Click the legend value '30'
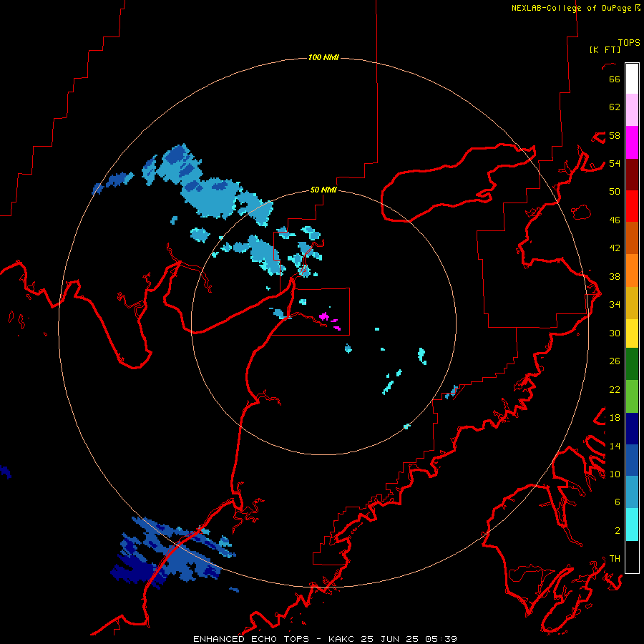The width and height of the screenshot is (644, 644). tap(615, 333)
